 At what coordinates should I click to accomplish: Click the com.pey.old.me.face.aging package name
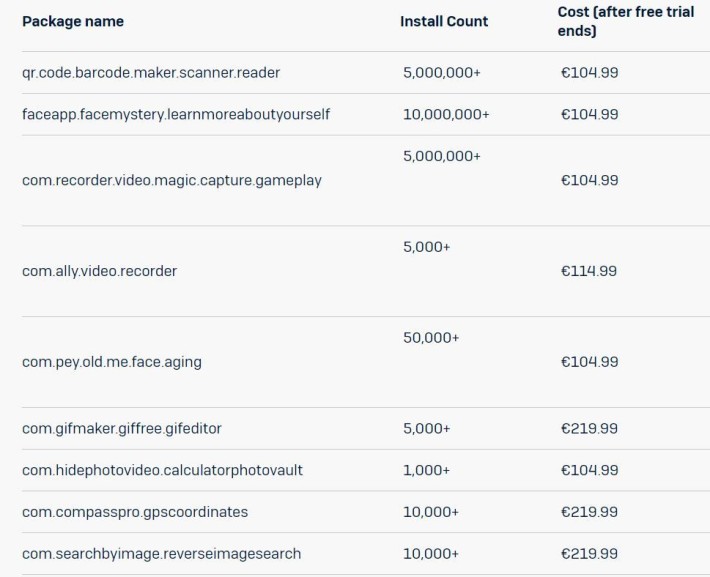pos(111,362)
